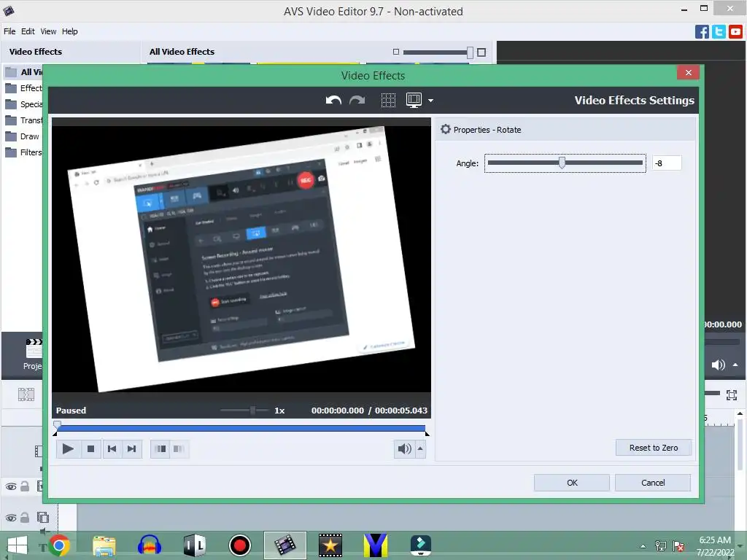Screen dimensions: 747x560
Task: Open the Facebook icon link
Action: tap(702, 32)
